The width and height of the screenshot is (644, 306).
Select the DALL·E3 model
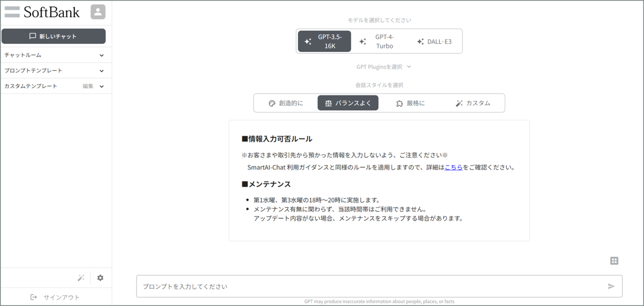click(x=434, y=41)
